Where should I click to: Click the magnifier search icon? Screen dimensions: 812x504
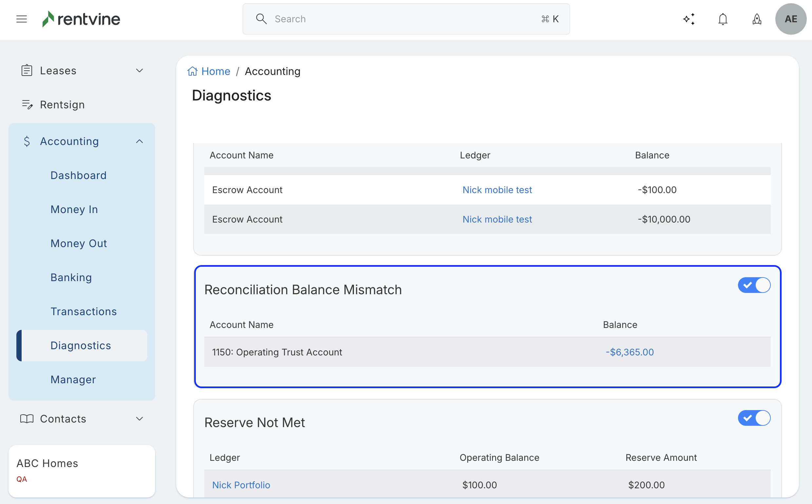coord(261,19)
